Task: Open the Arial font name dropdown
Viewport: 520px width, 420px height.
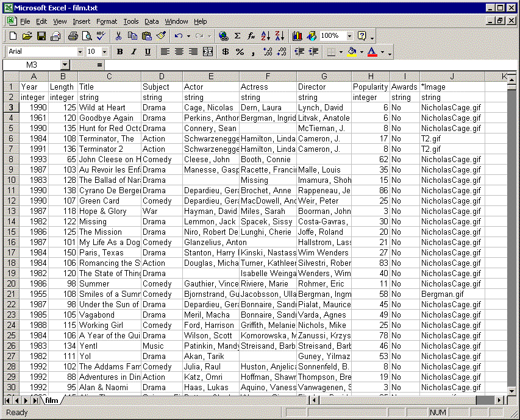Action: tap(80, 52)
